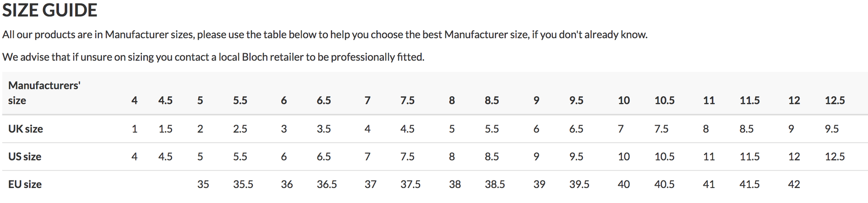Viewport: 868px width, 203px height.
Task: Click US size value 5.5
Action: coord(240,157)
